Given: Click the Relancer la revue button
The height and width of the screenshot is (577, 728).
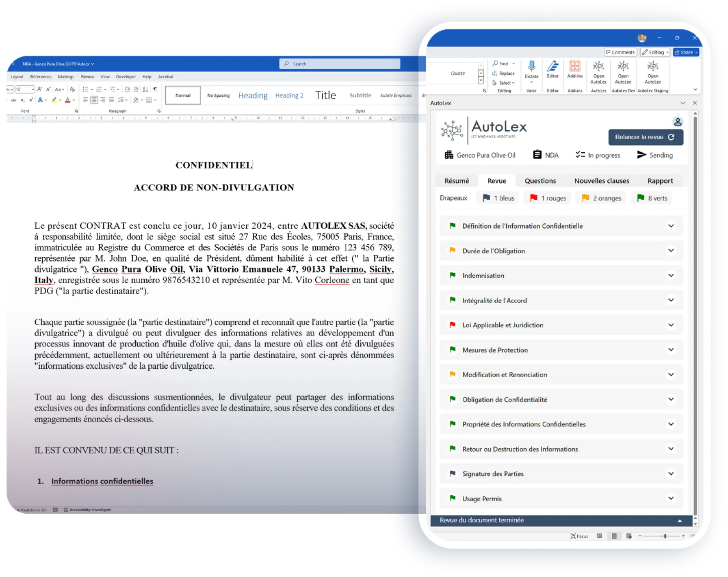Looking at the screenshot, I should point(646,137).
